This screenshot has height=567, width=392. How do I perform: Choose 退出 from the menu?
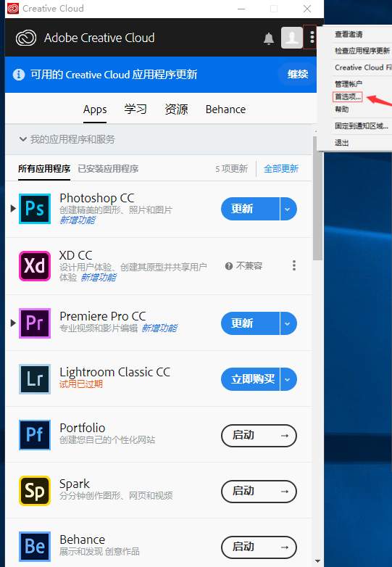pyautogui.click(x=341, y=142)
